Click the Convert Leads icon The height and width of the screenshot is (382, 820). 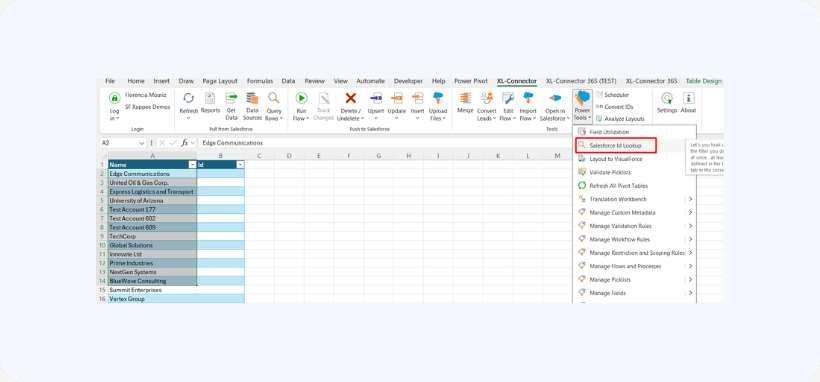pos(486,98)
